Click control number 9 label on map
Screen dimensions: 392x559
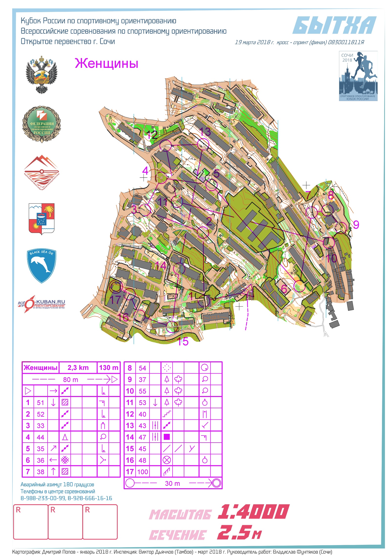pos(356,225)
